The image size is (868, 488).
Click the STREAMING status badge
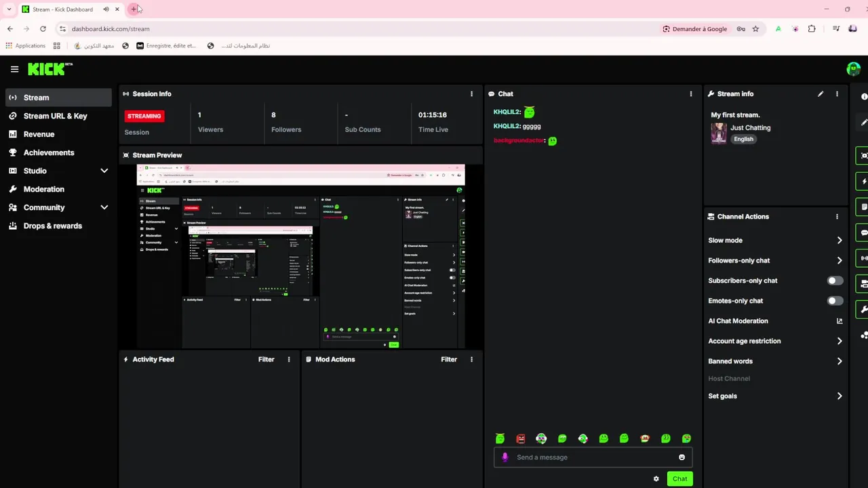point(144,116)
